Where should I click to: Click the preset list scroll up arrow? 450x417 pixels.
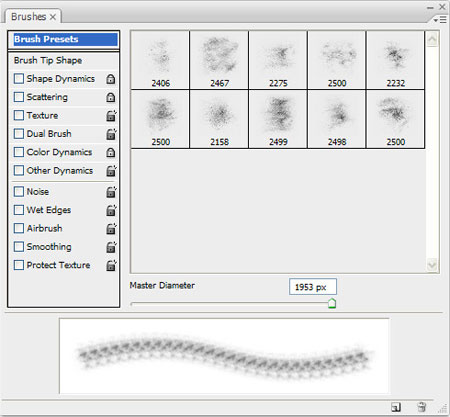click(x=432, y=40)
